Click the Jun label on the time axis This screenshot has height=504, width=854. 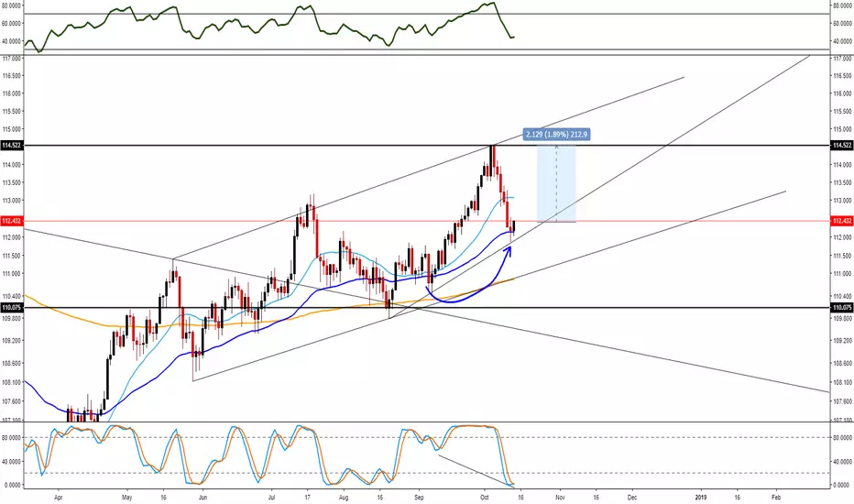[203, 497]
